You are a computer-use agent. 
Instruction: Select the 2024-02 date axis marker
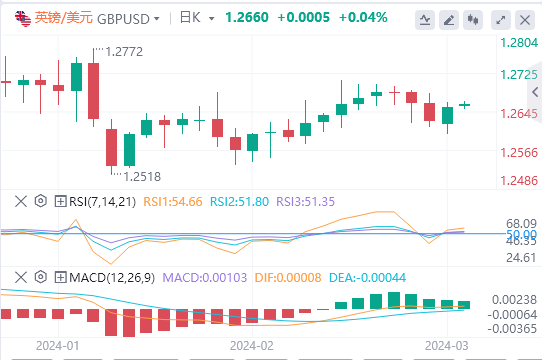(x=252, y=346)
